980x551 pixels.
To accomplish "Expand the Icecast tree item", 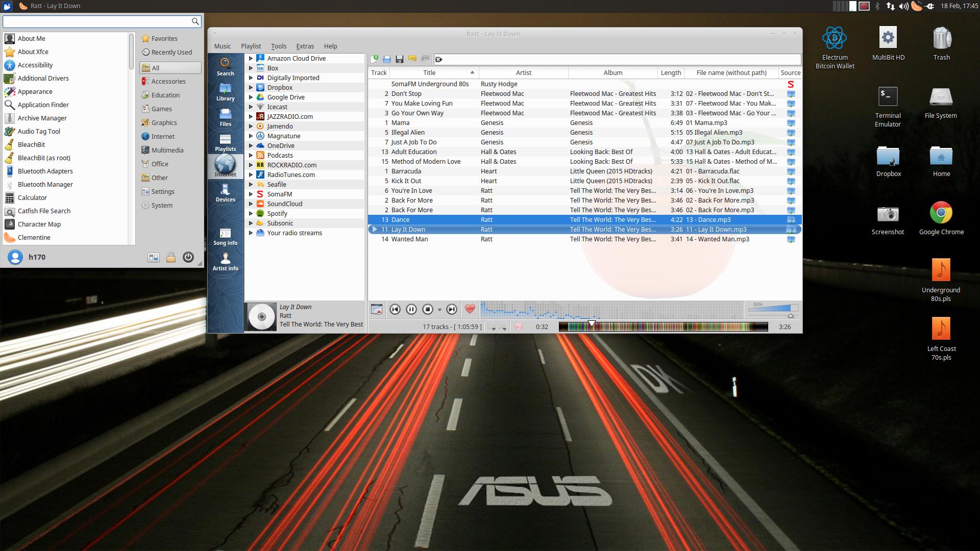I will coord(251,107).
